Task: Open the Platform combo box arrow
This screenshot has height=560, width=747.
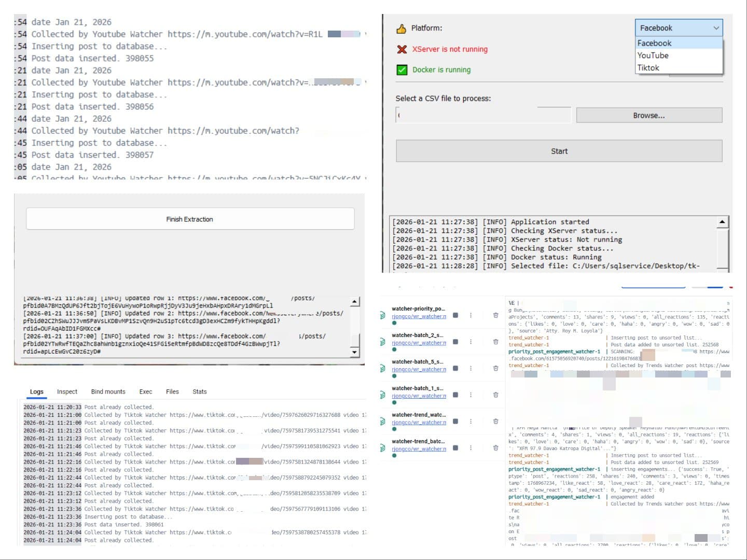Action: [716, 28]
